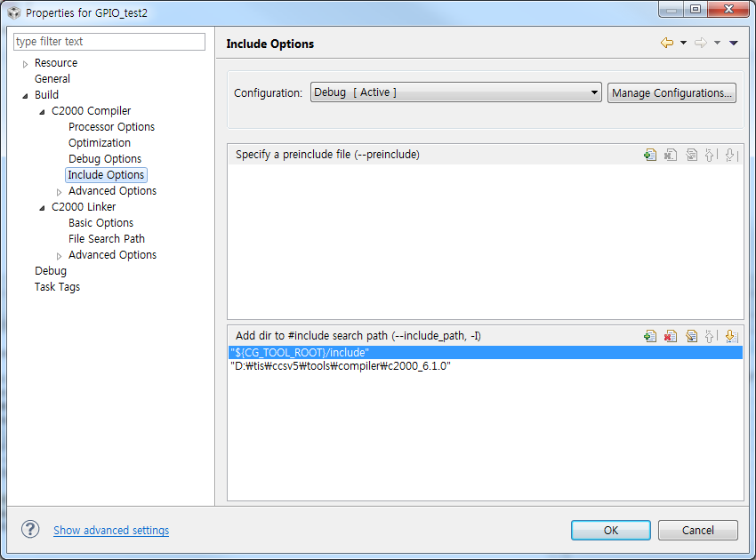
Task: Confirm changes with the OK button
Action: coord(610,530)
